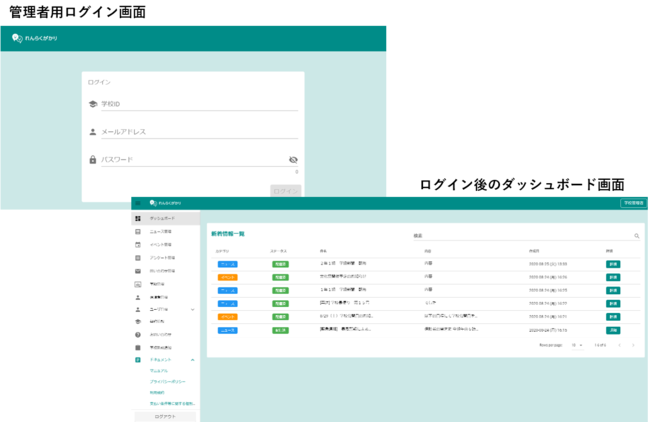Image resolution: width=650 pixels, height=422 pixels.
Task: Click the メールアドレス input field
Action: (198, 132)
